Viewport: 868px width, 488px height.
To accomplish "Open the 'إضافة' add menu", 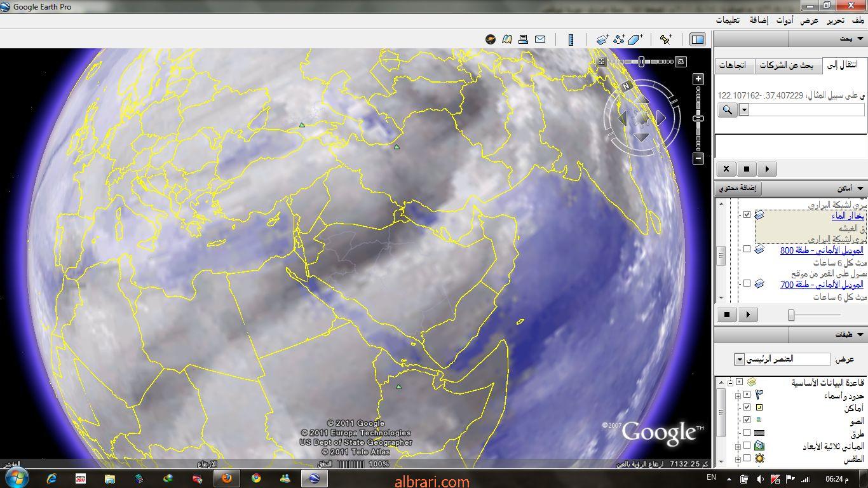I will pyautogui.click(x=759, y=20).
